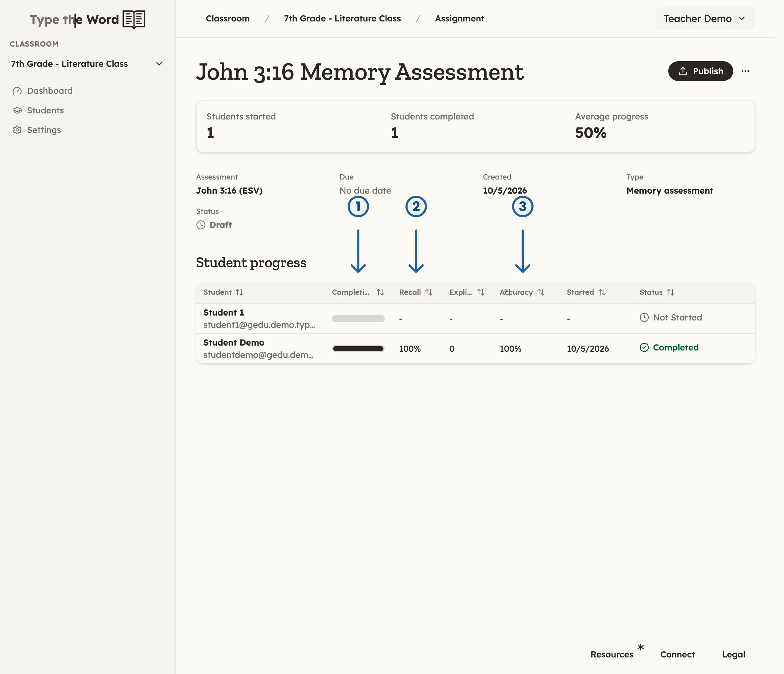This screenshot has height=674, width=784.
Task: Sort by Accuracy column arrows icon
Action: click(x=541, y=293)
